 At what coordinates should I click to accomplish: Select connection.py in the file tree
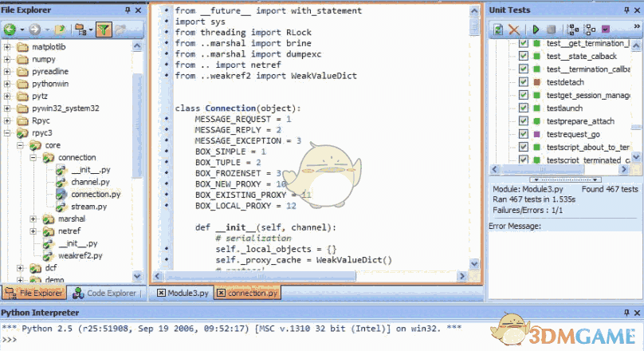(96, 194)
